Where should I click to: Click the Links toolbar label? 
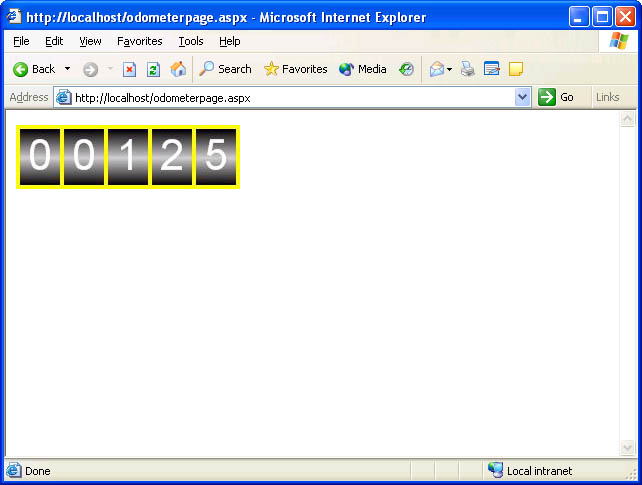[x=608, y=97]
